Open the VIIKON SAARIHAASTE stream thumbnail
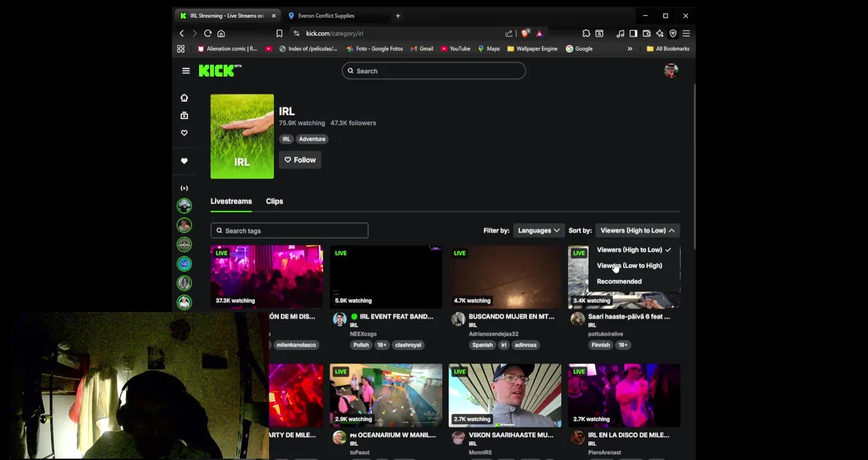The width and height of the screenshot is (868, 460). pyautogui.click(x=505, y=395)
